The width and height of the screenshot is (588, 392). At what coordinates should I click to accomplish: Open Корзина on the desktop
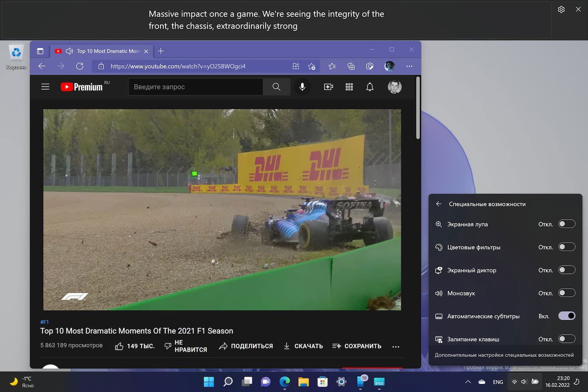pos(16,57)
